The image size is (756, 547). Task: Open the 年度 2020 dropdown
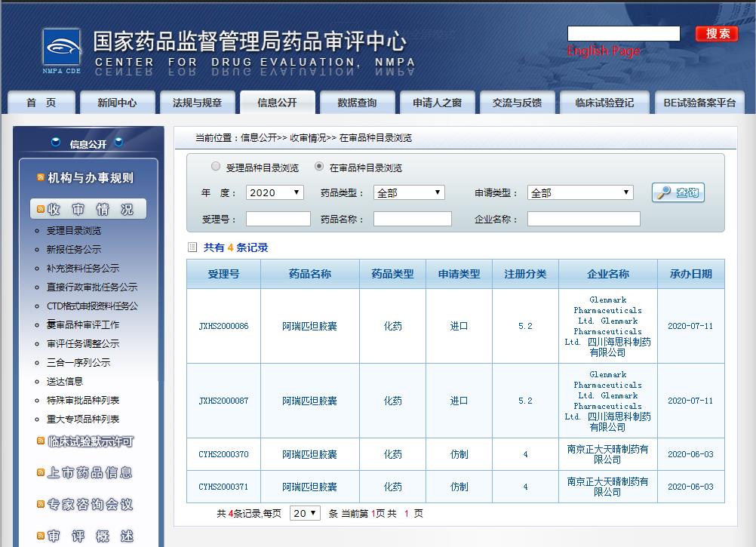275,193
